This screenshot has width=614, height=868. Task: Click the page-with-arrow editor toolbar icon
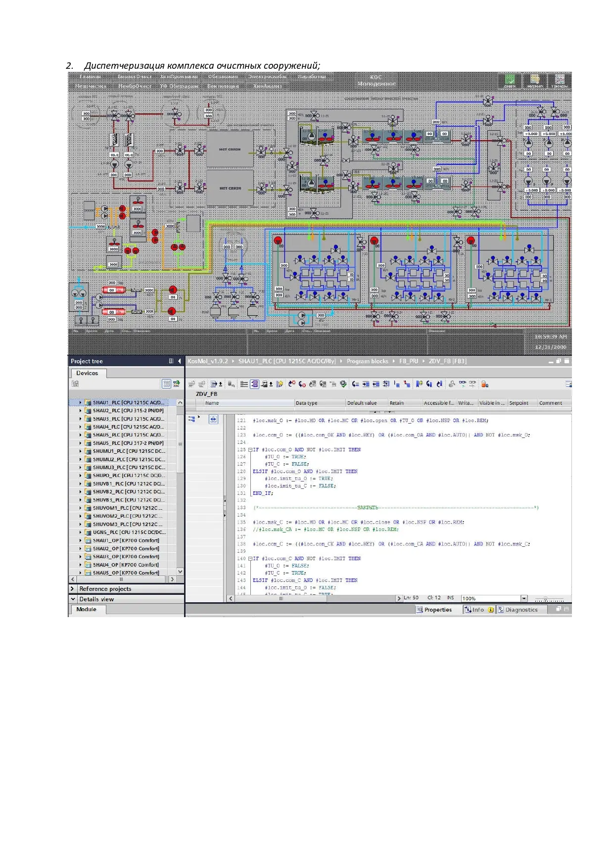coord(213,384)
